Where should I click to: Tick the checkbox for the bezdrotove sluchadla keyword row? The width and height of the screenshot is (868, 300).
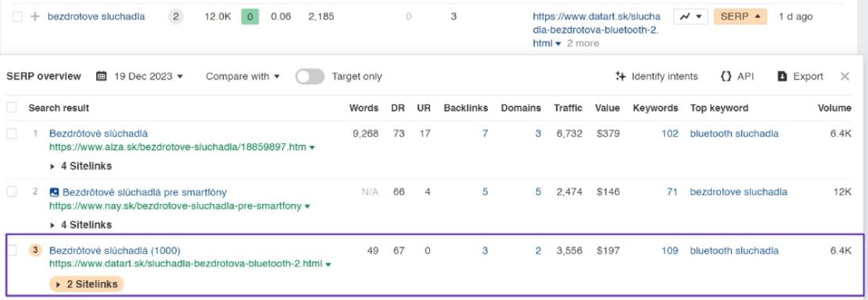pyautogui.click(x=18, y=16)
